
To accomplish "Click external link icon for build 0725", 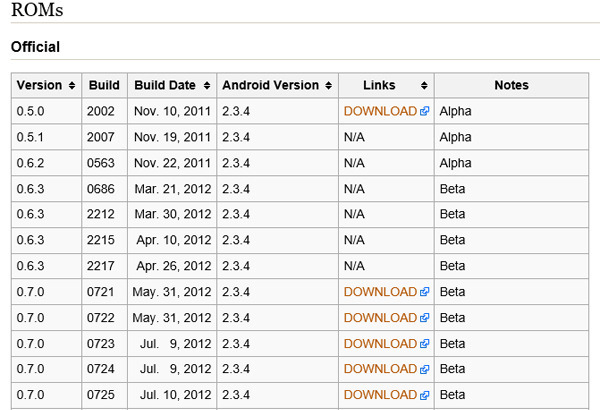I will tap(424, 395).
